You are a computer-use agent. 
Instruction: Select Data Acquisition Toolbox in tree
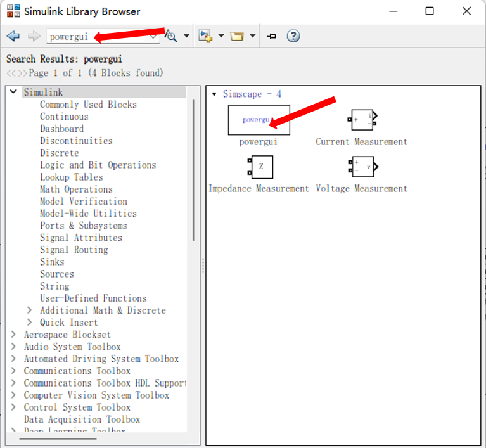[x=82, y=419]
